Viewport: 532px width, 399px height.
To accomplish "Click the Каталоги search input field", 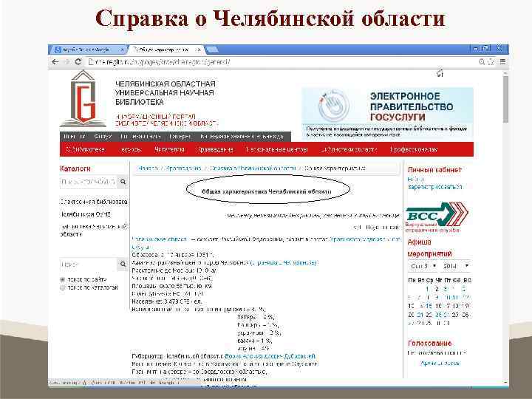I will pos(89,182).
